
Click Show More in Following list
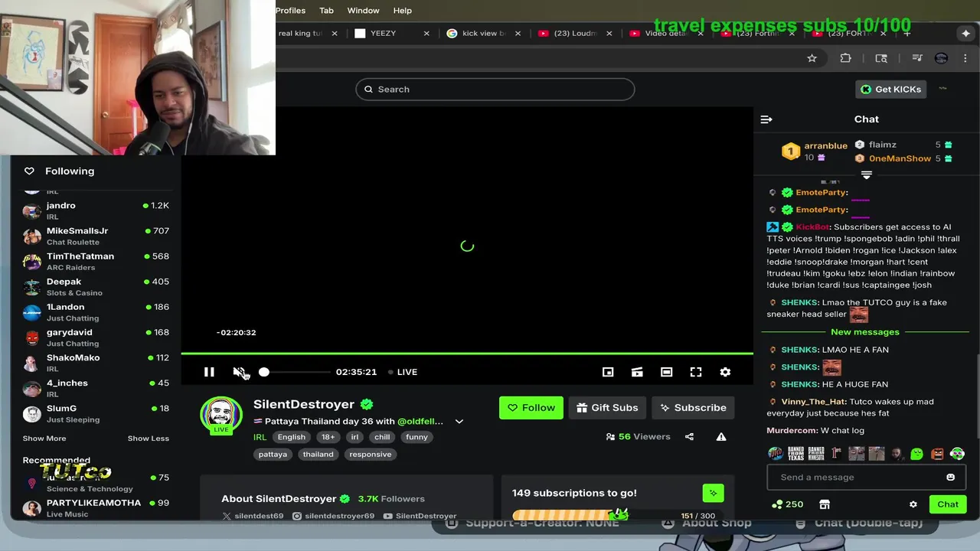(44, 439)
